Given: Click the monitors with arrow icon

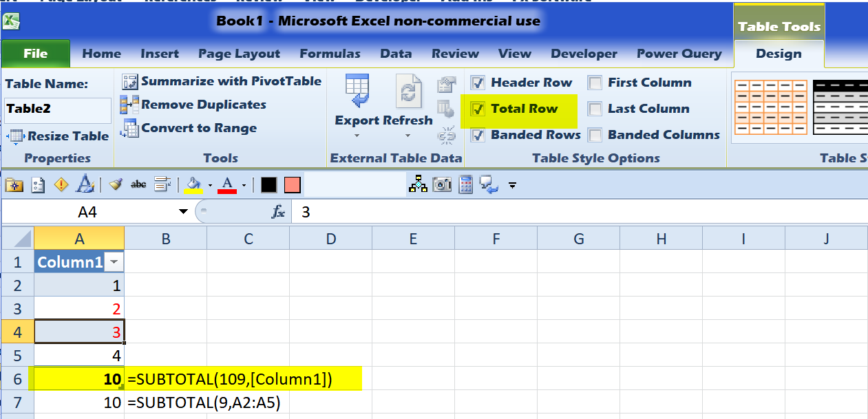Looking at the screenshot, I should click(x=489, y=184).
